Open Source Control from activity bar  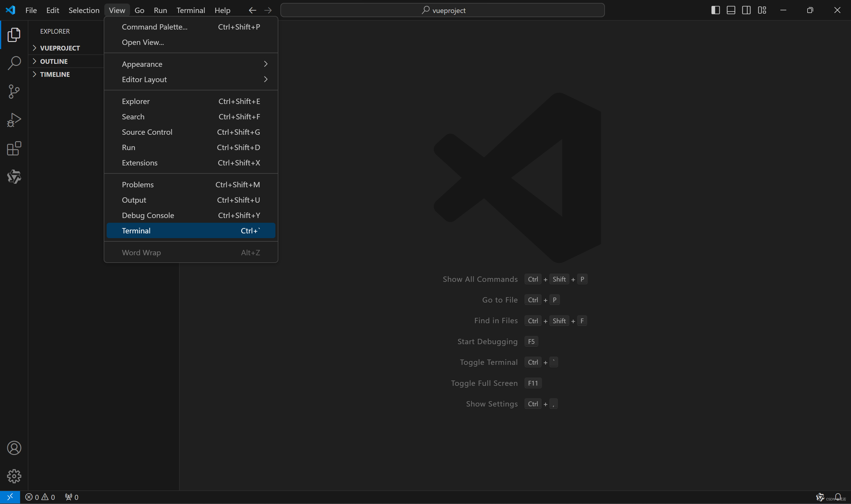pyautogui.click(x=14, y=91)
